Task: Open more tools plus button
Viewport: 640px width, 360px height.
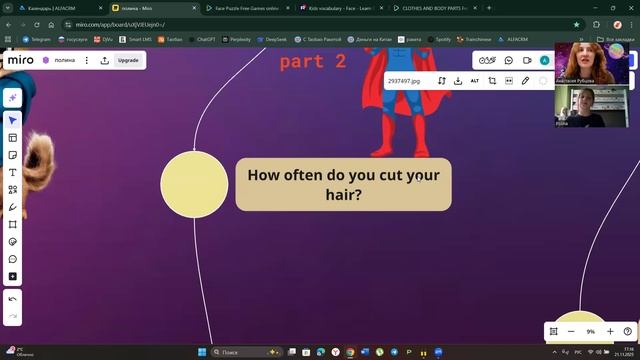Action: click(x=12, y=277)
